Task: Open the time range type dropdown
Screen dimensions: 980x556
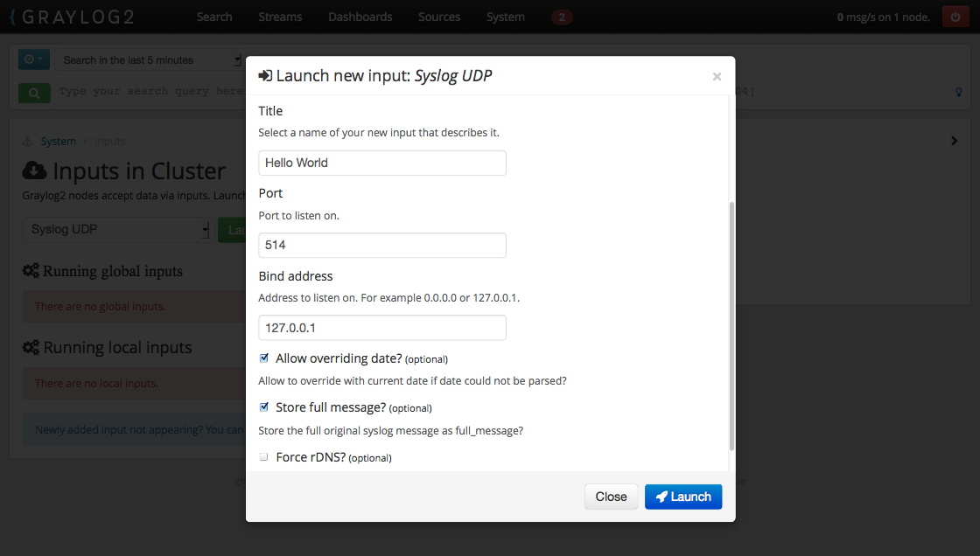Action: click(x=34, y=59)
